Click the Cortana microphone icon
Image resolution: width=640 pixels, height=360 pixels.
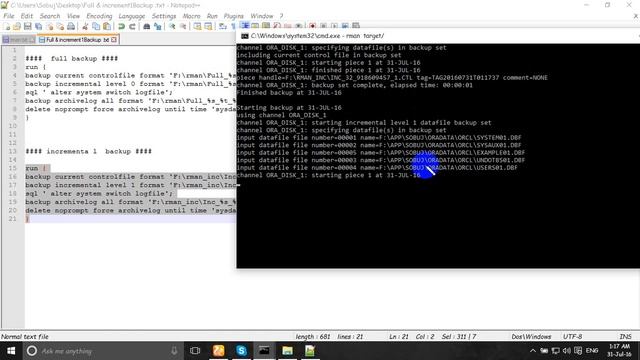point(174,351)
